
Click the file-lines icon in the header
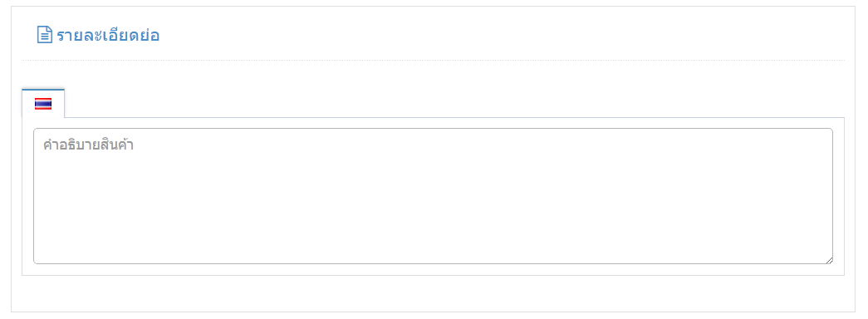(44, 35)
